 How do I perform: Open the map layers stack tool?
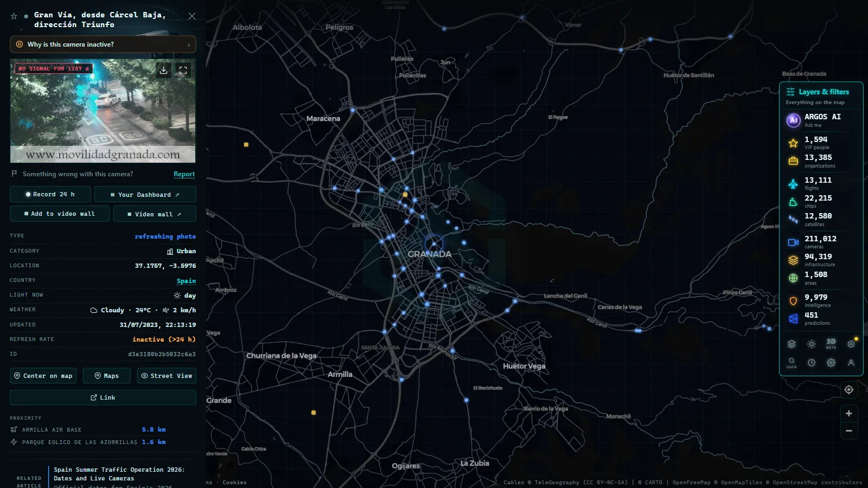click(792, 344)
